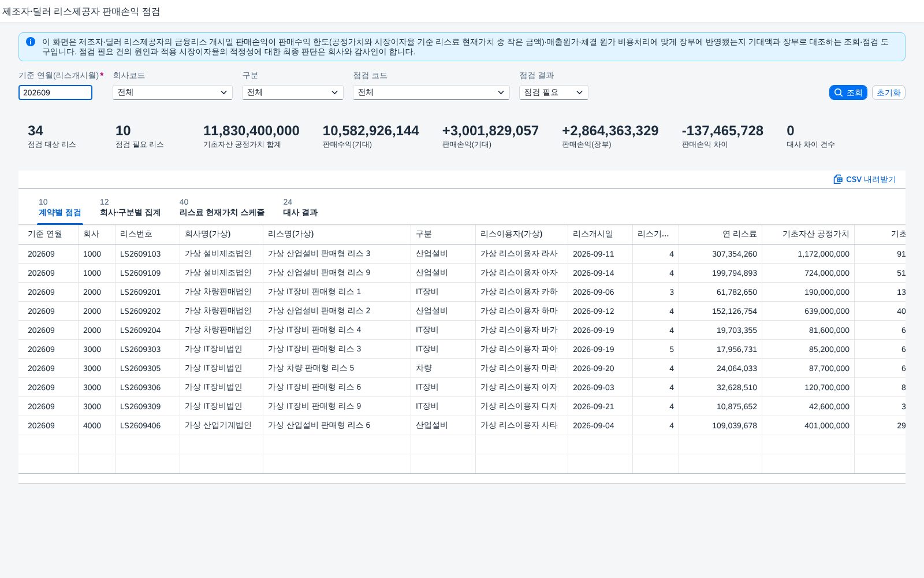This screenshot has height=578, width=924.
Task: Click lease number LS2609202
Action: click(x=147, y=311)
